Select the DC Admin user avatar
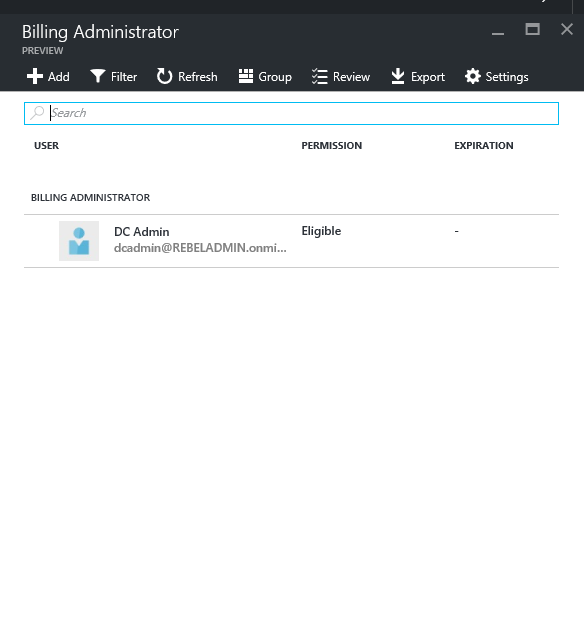This screenshot has height=619, width=584. pos(79,241)
